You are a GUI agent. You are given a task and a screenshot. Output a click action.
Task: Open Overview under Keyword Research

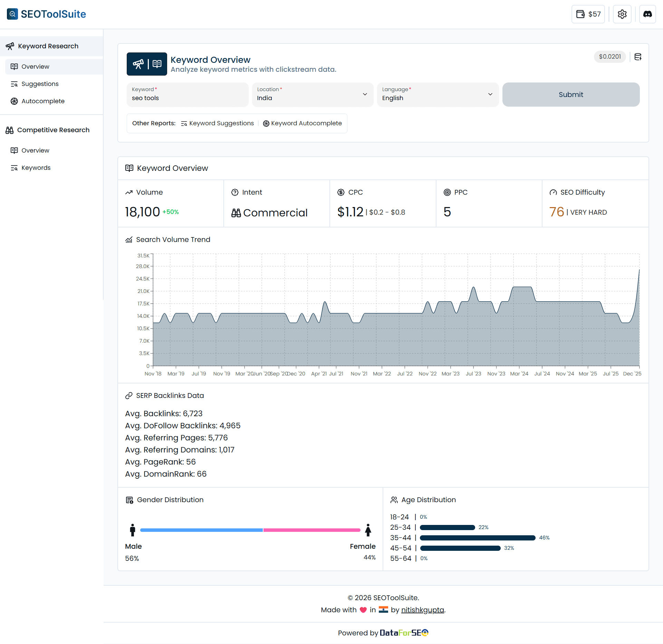[x=54, y=67]
